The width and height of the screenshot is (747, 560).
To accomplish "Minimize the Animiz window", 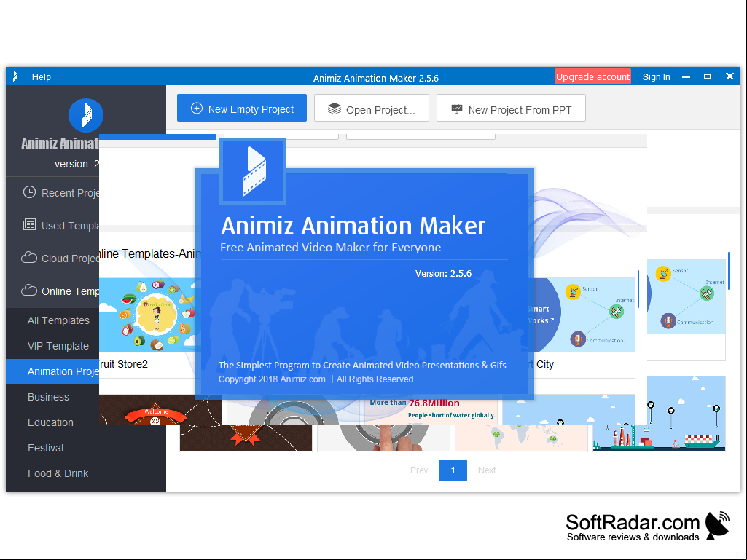I will pos(686,76).
